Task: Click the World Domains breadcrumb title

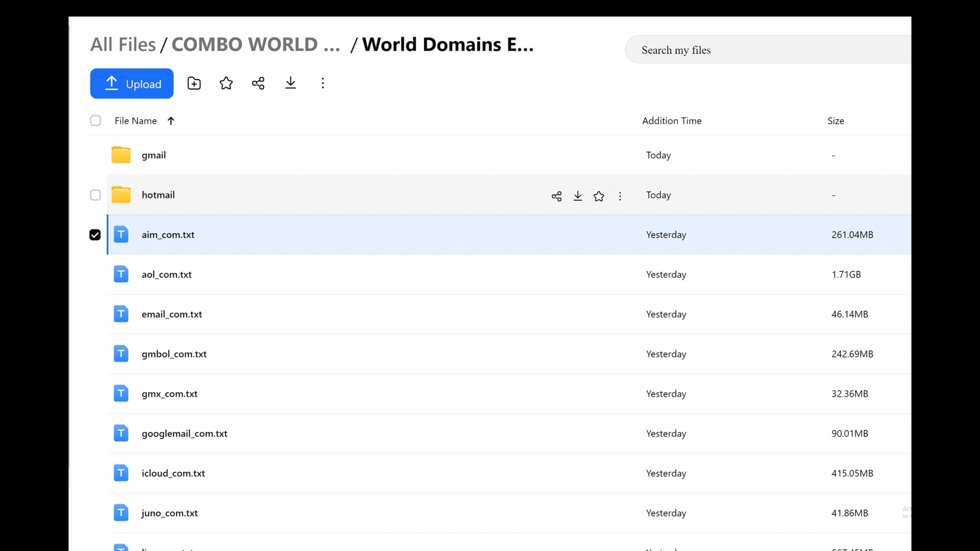Action: tap(448, 44)
